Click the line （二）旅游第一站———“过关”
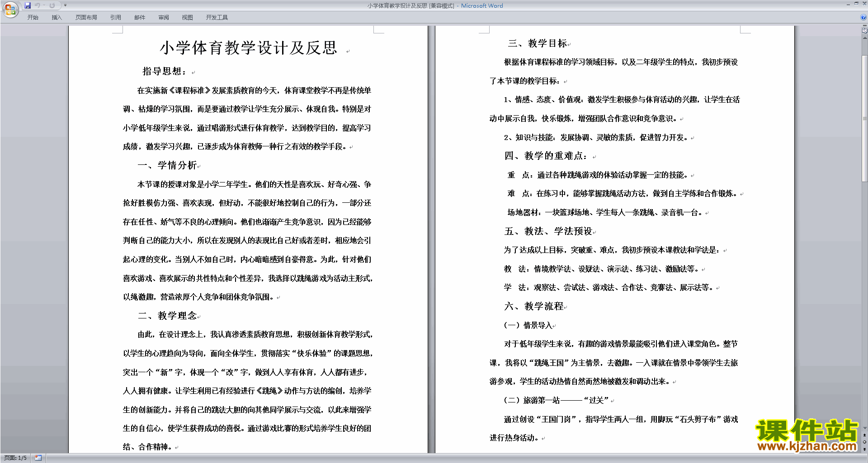The height and width of the screenshot is (463, 868). (557, 400)
